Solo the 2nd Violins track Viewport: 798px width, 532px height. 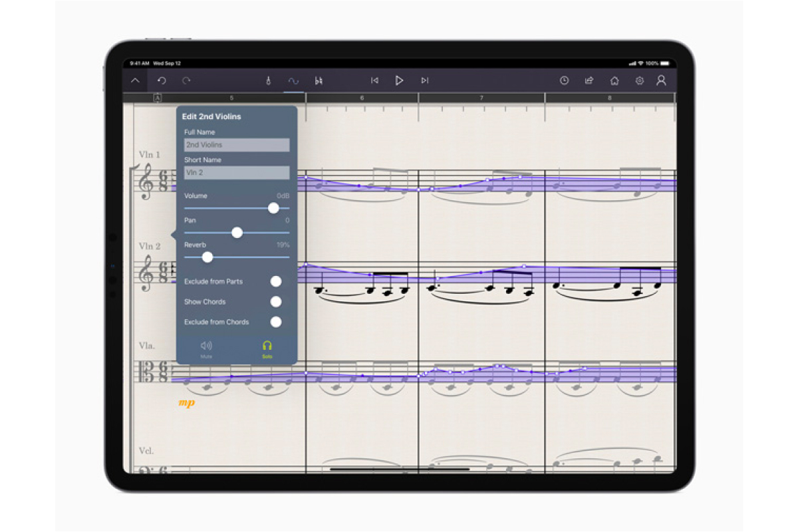tap(267, 348)
